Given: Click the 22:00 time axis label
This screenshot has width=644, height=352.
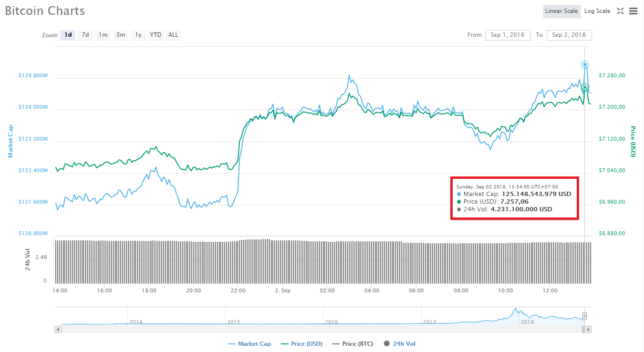Looking at the screenshot, I should [238, 290].
